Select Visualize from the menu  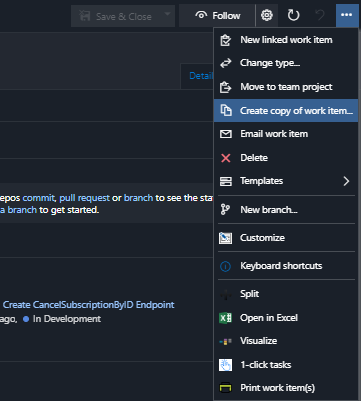[x=286, y=341]
